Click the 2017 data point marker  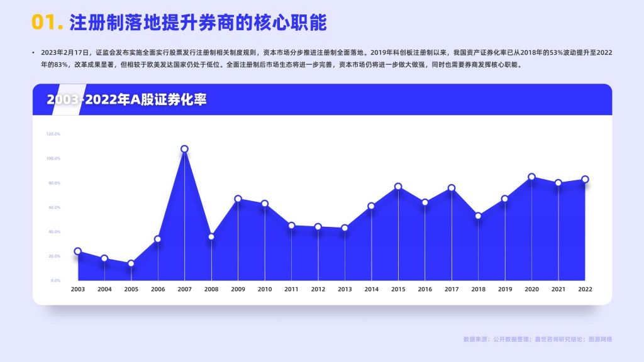[x=452, y=188]
